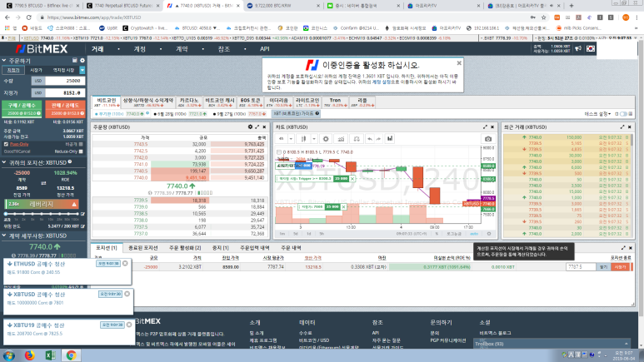644x362 pixels.
Task: Redo chart action arrow
Action: pyautogui.click(x=378, y=139)
